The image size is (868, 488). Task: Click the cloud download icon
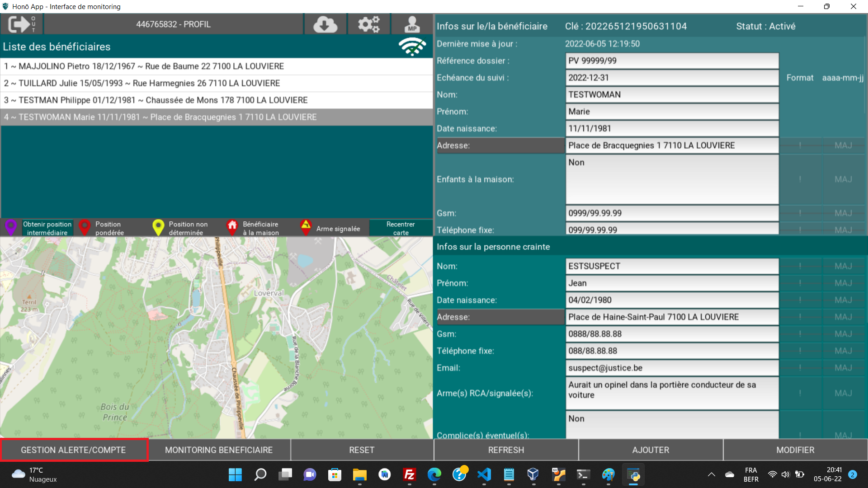(325, 24)
